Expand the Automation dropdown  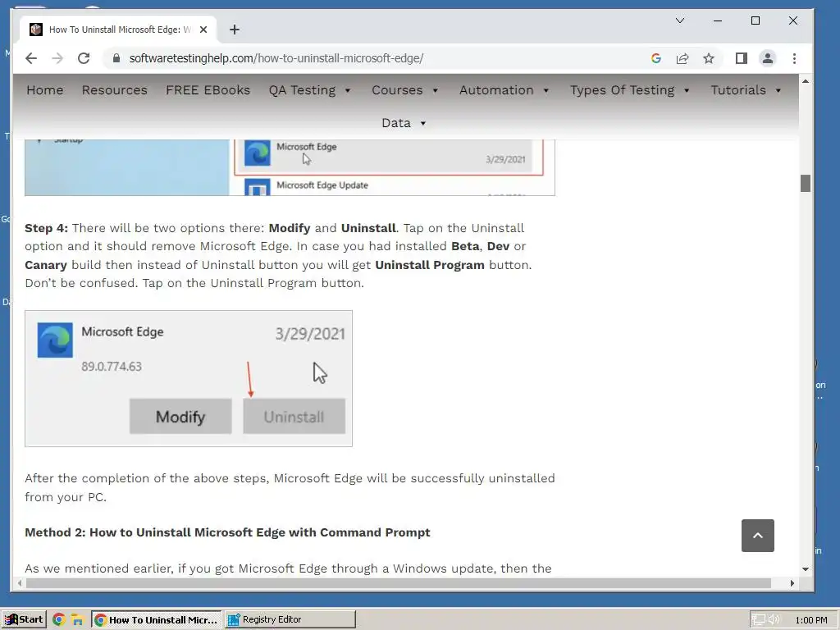(x=504, y=90)
